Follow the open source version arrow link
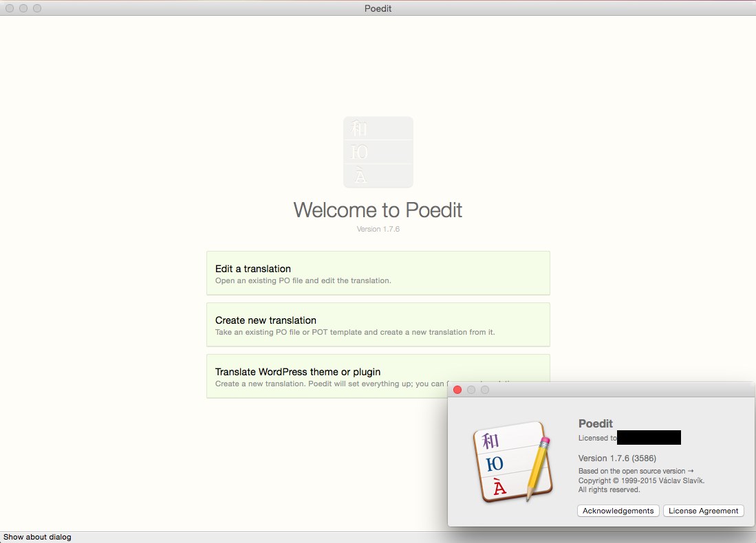Image resolution: width=756 pixels, height=543 pixels. (x=691, y=471)
